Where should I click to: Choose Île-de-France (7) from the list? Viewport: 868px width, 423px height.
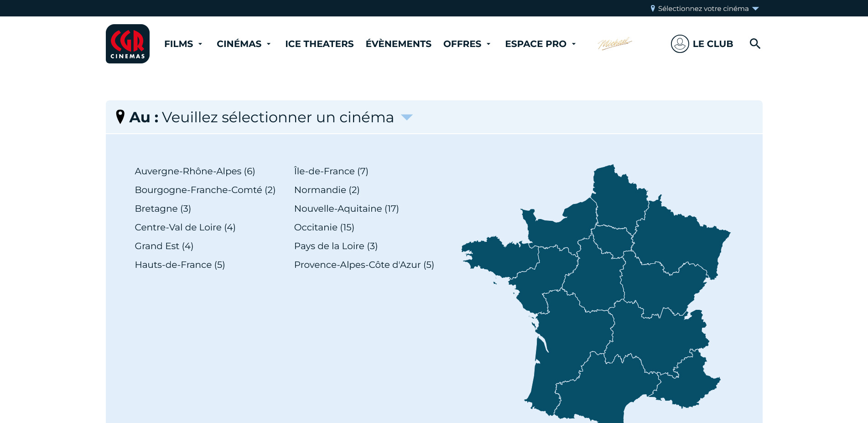331,171
